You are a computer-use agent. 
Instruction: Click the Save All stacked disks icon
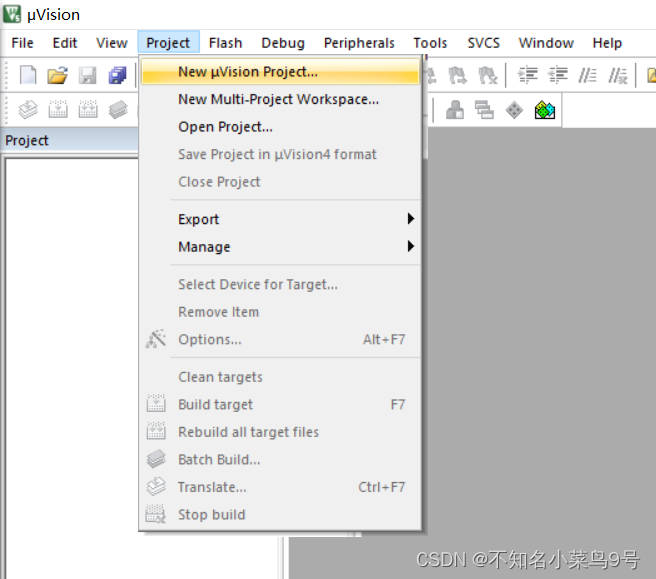(118, 76)
